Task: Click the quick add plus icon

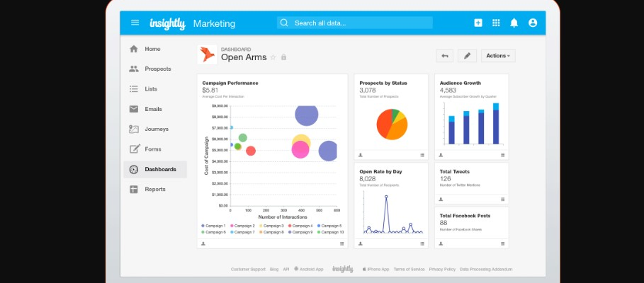Action: click(x=478, y=23)
